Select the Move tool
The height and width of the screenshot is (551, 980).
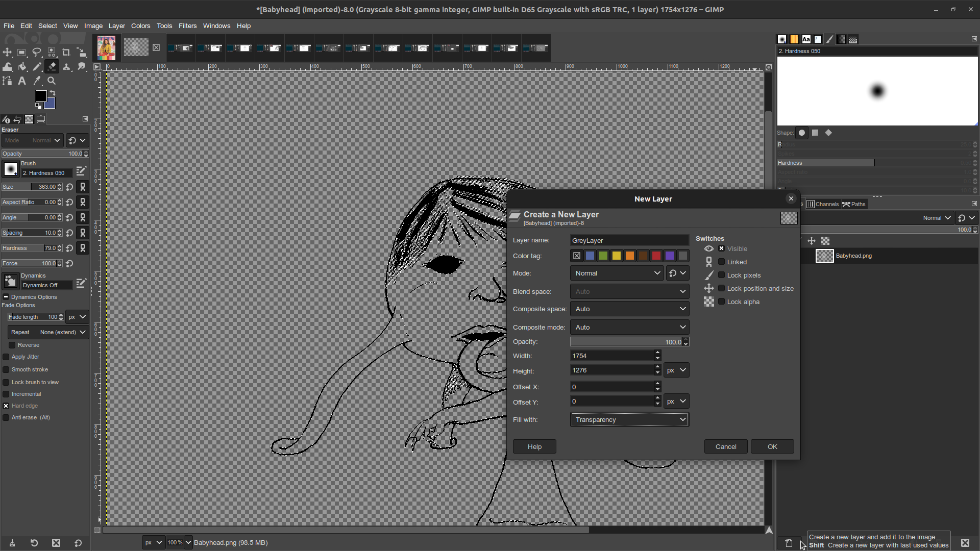coord(7,53)
